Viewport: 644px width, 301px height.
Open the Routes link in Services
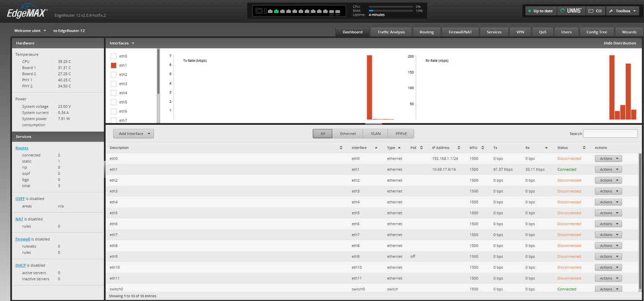click(x=22, y=148)
